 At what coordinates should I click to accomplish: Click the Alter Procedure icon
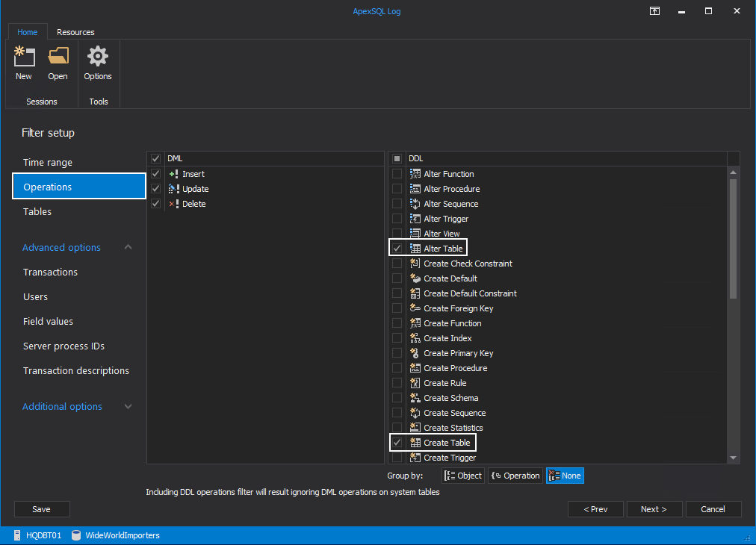tap(415, 189)
